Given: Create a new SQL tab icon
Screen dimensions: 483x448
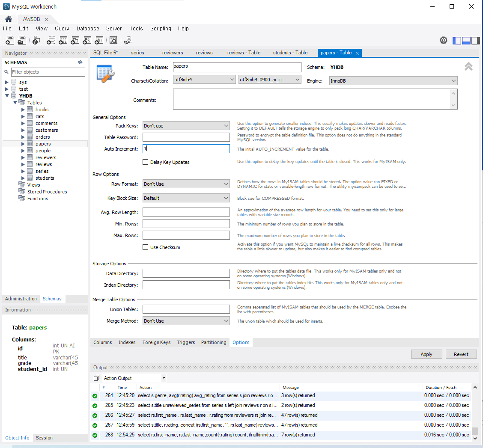Looking at the screenshot, I should click(x=10, y=40).
